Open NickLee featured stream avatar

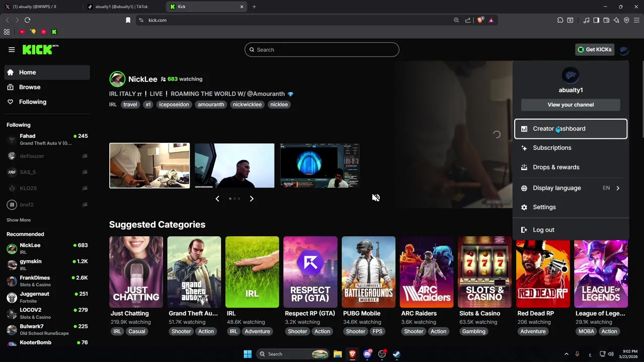(117, 79)
